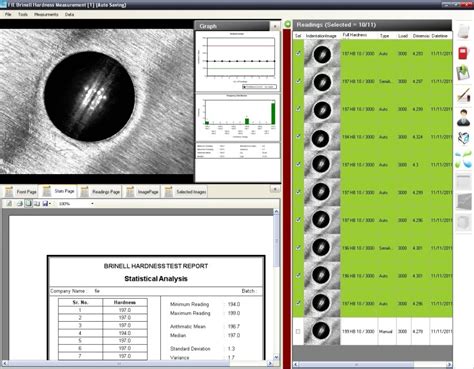Toggle checkbox of the 194 HB reading
This screenshot has width=474, height=369.
tap(298, 137)
